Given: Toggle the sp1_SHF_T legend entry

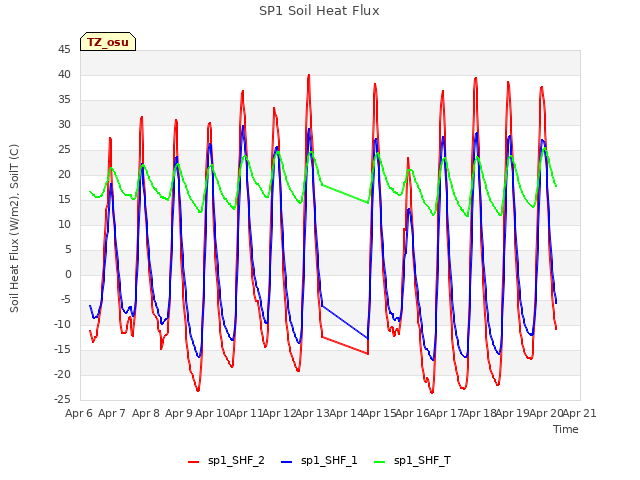Looking at the screenshot, I should point(412,460).
